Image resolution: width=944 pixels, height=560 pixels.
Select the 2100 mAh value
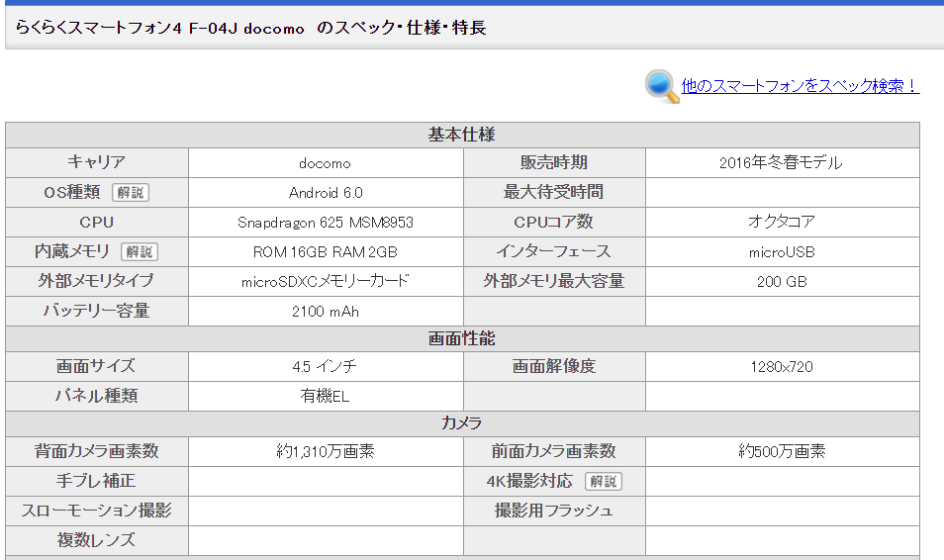[x=326, y=312]
